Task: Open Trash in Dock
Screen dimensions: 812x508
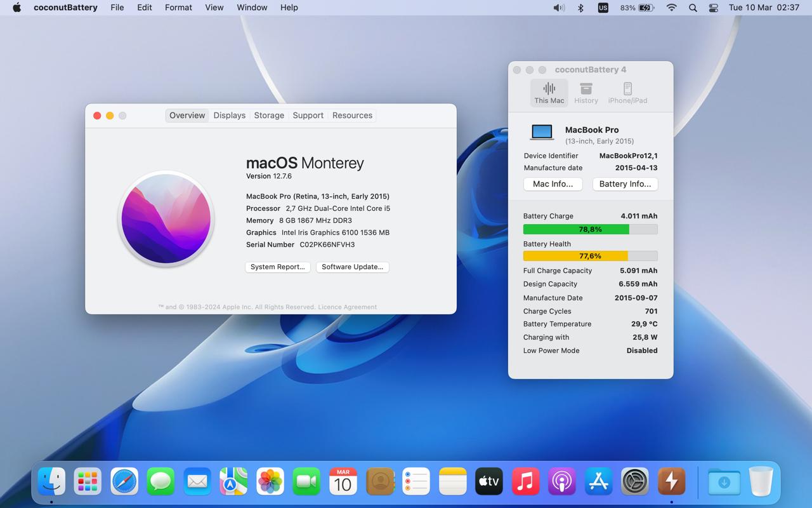Action: (x=761, y=481)
